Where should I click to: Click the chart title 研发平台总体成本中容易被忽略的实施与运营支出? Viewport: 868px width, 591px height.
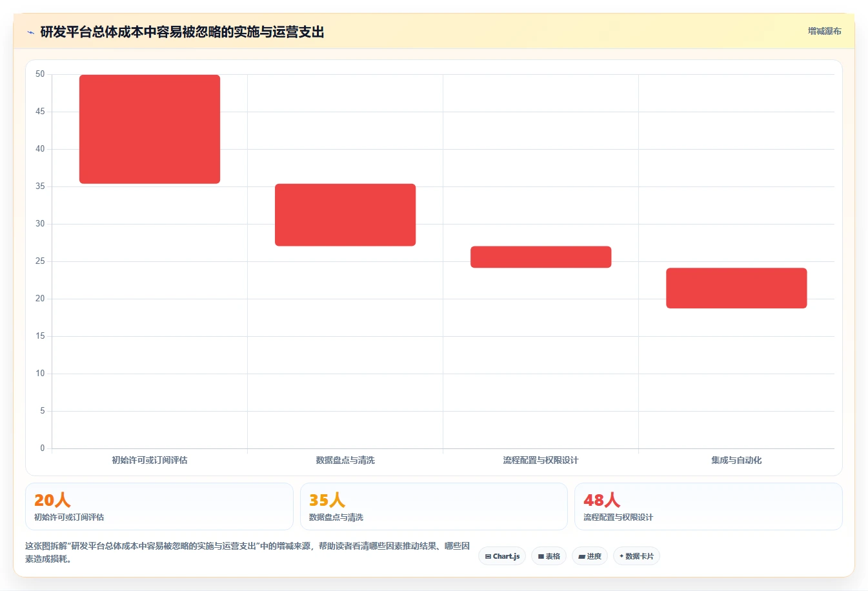click(182, 32)
